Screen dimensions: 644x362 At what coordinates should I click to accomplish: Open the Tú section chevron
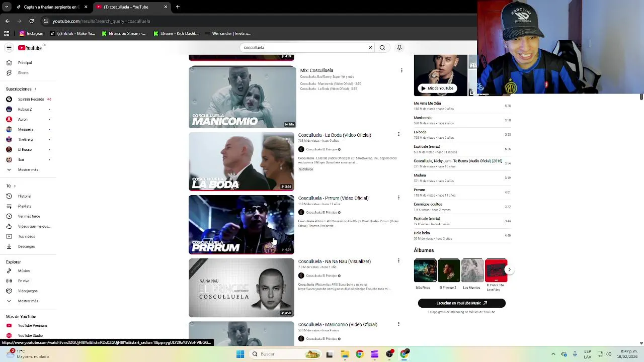click(x=15, y=186)
